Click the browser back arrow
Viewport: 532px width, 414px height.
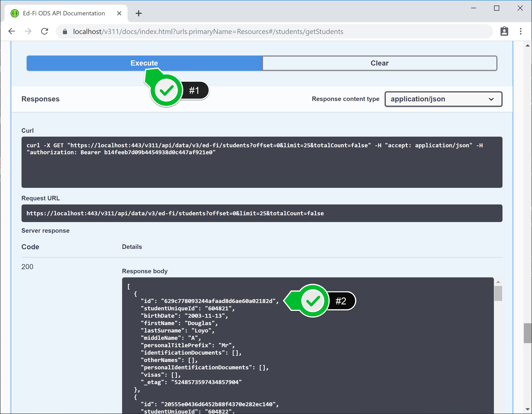[x=12, y=31]
